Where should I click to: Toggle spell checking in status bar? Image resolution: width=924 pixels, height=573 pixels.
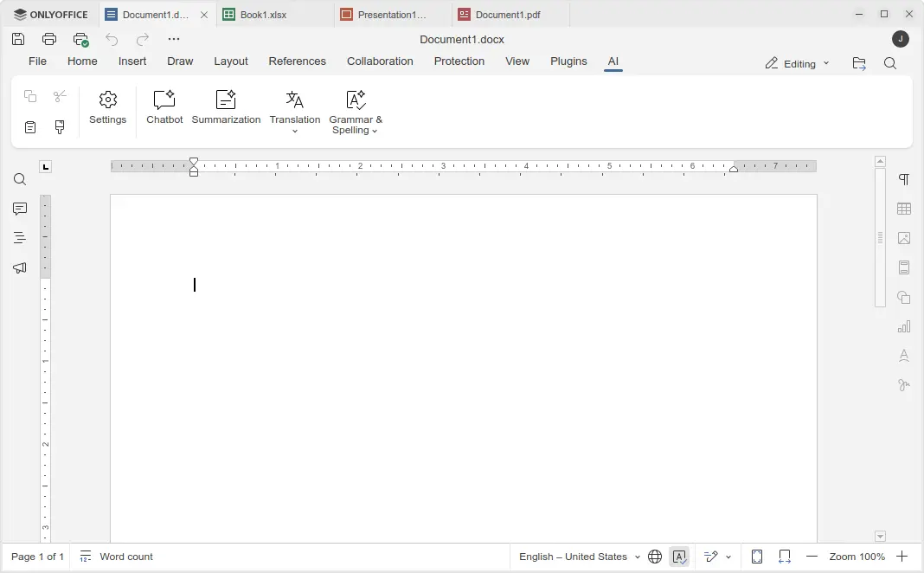click(679, 557)
